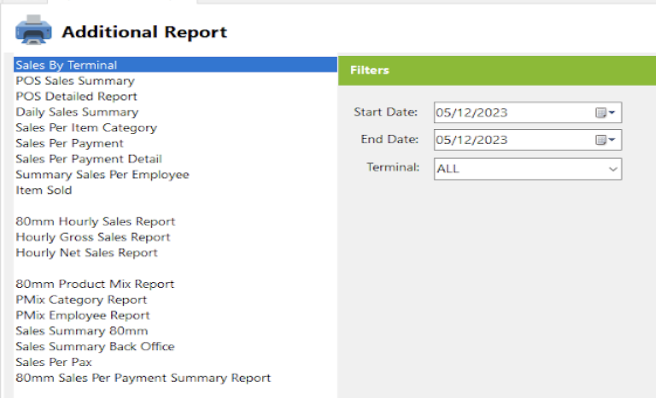Screen dimensions: 656x398
Task: Pick the Daily Sales Summary report
Action: (x=77, y=112)
